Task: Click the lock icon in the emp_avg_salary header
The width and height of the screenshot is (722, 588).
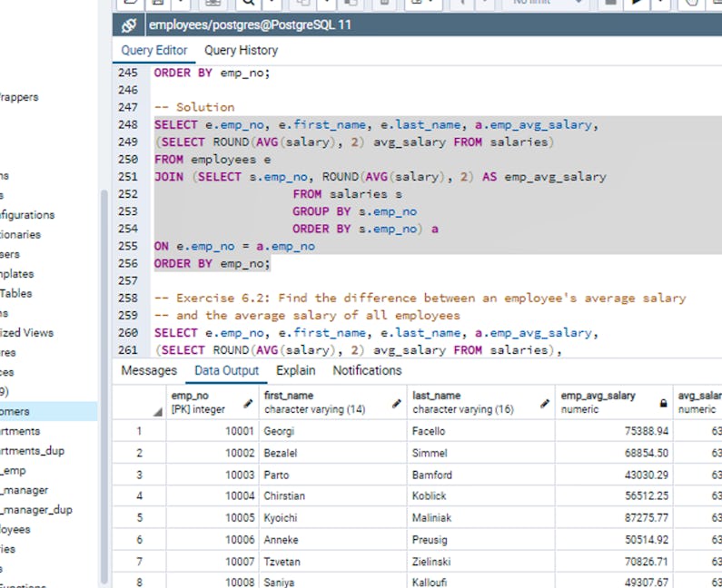Action: click(663, 404)
